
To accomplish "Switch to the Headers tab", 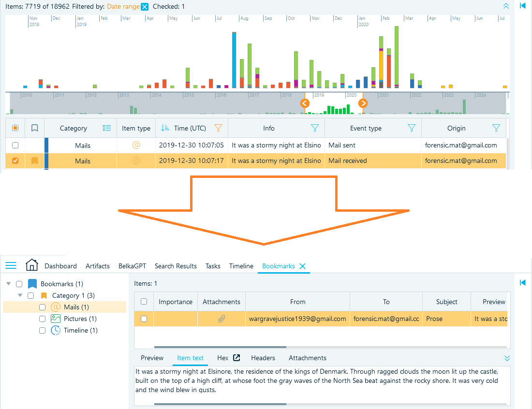I will coord(263,358).
